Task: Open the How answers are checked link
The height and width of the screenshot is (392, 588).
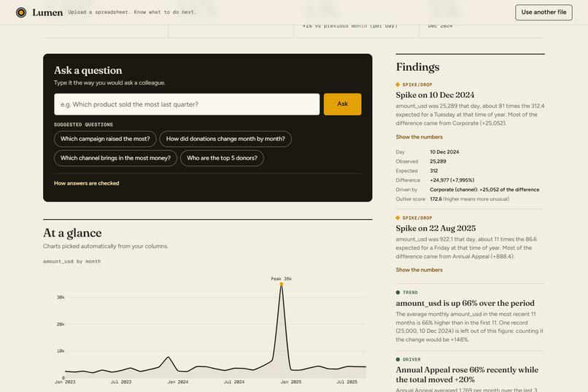Action: [87, 183]
